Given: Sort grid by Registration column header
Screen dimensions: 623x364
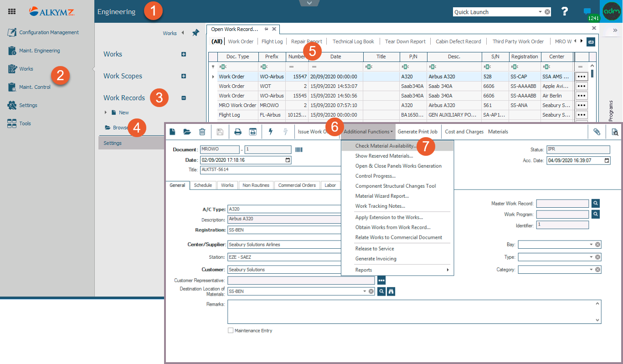Looking at the screenshot, I should (525, 56).
